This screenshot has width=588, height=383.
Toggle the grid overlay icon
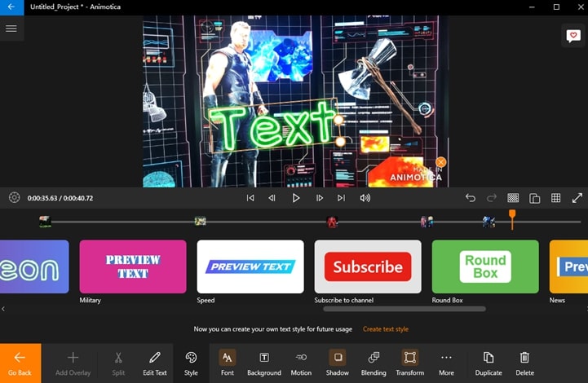pos(555,197)
